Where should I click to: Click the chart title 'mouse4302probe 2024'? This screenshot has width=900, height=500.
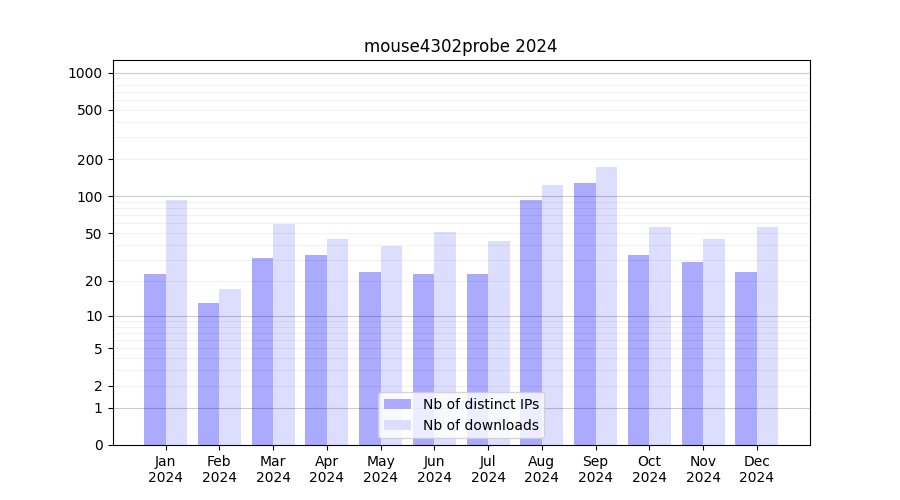tap(460, 46)
